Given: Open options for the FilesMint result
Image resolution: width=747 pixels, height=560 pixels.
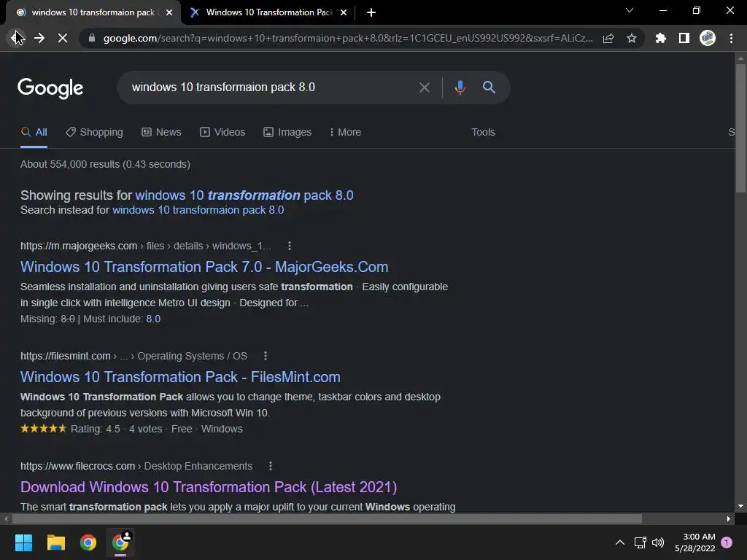Looking at the screenshot, I should pos(266,356).
